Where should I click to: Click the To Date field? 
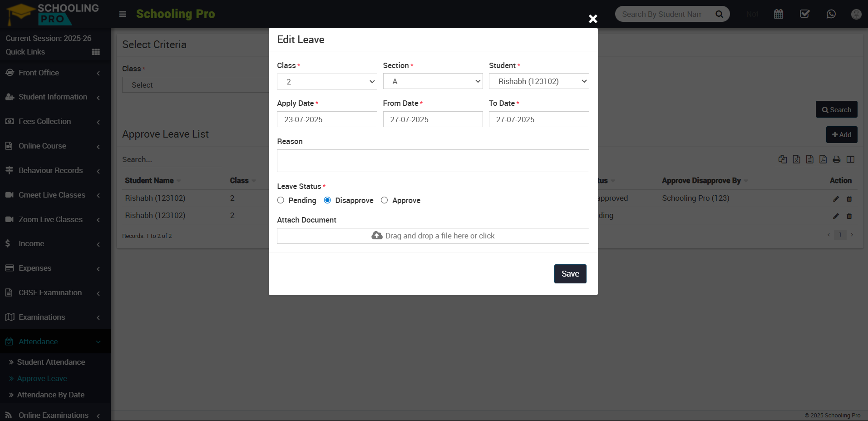click(539, 119)
